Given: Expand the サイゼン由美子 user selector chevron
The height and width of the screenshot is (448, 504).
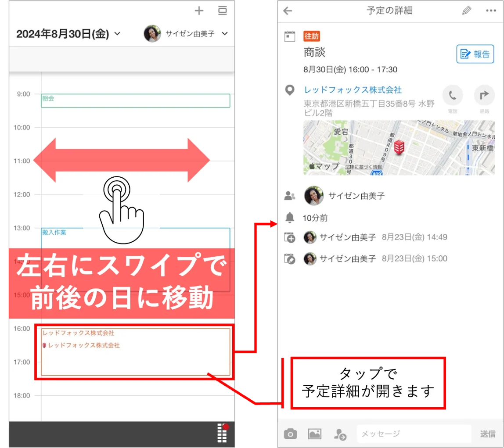Looking at the screenshot, I should [x=225, y=33].
